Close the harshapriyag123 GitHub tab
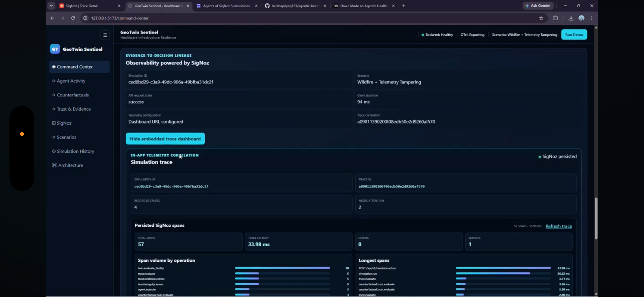644x297 pixels. (325, 6)
